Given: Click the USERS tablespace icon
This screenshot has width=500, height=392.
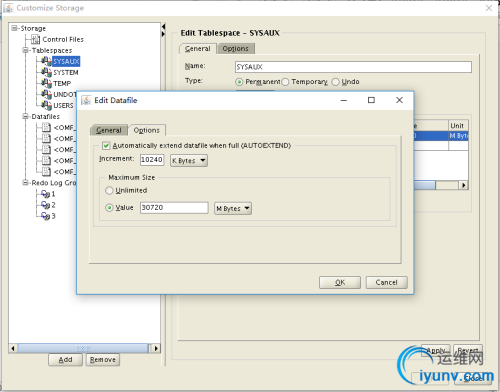Looking at the screenshot, I should click(x=46, y=105).
